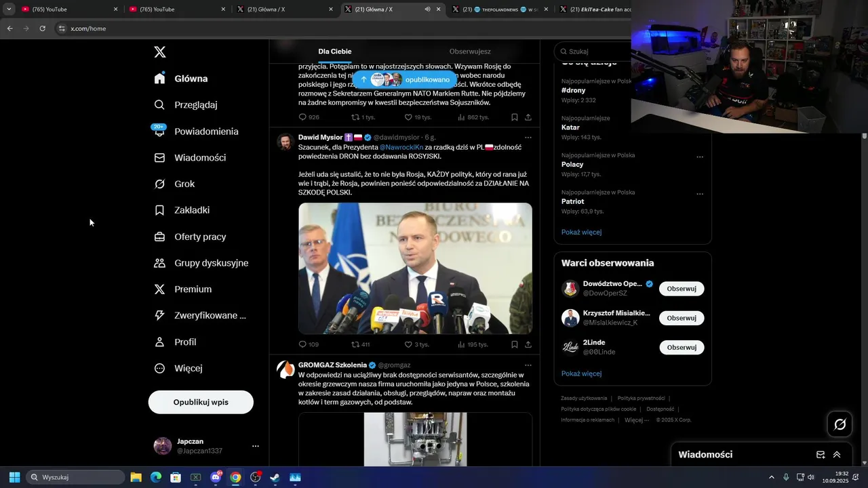Viewport: 868px width, 488px height.
Task: Open Oferty pracy jobs page
Action: point(190,237)
